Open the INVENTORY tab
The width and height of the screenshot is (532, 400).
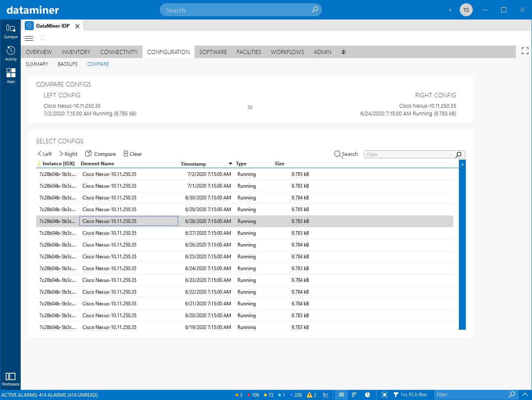pyautogui.click(x=76, y=52)
